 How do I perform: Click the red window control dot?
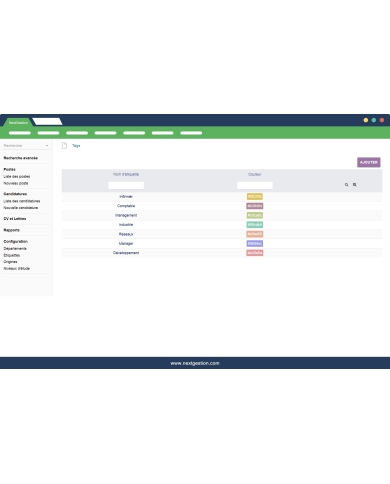[x=382, y=120]
